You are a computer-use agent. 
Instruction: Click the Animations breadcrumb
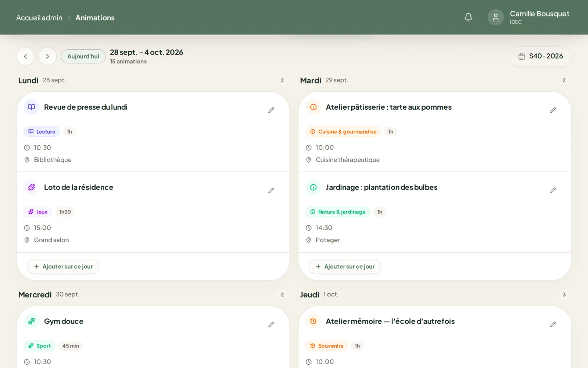(x=95, y=18)
